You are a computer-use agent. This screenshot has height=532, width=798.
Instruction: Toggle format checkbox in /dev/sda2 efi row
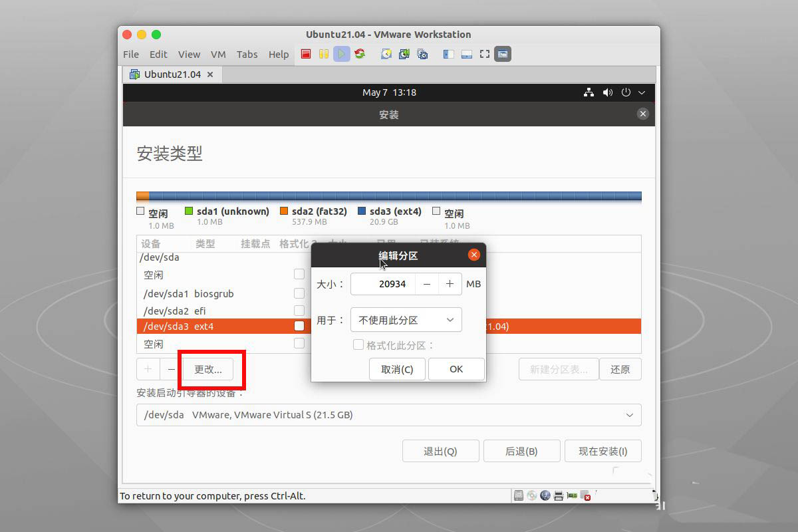299,311
